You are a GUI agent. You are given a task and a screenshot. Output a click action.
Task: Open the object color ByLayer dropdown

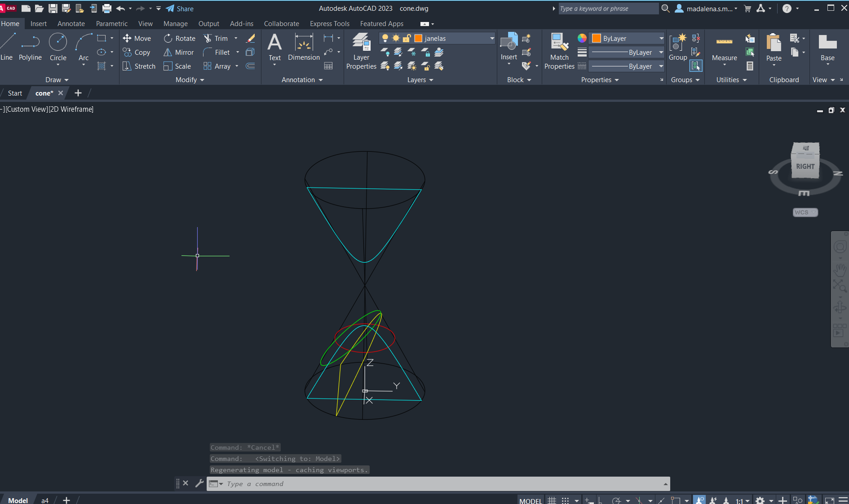coord(661,39)
